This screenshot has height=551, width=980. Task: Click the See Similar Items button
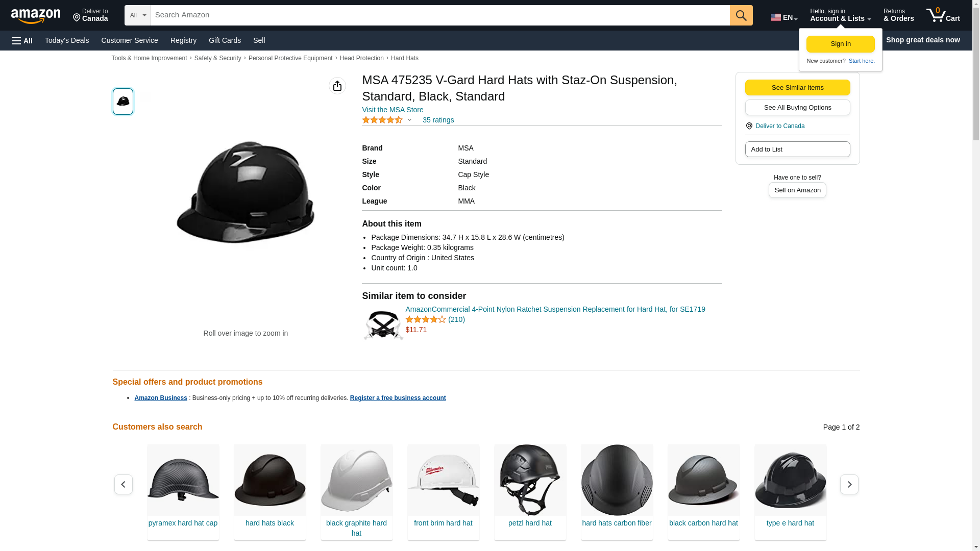point(797,87)
